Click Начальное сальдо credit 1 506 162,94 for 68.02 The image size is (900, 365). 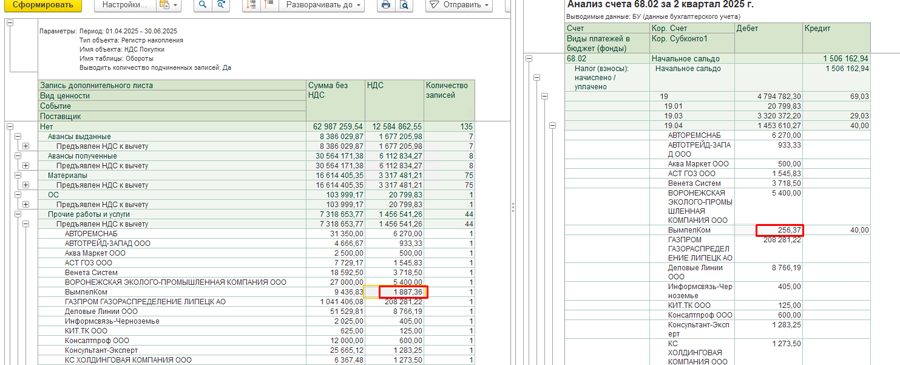845,59
